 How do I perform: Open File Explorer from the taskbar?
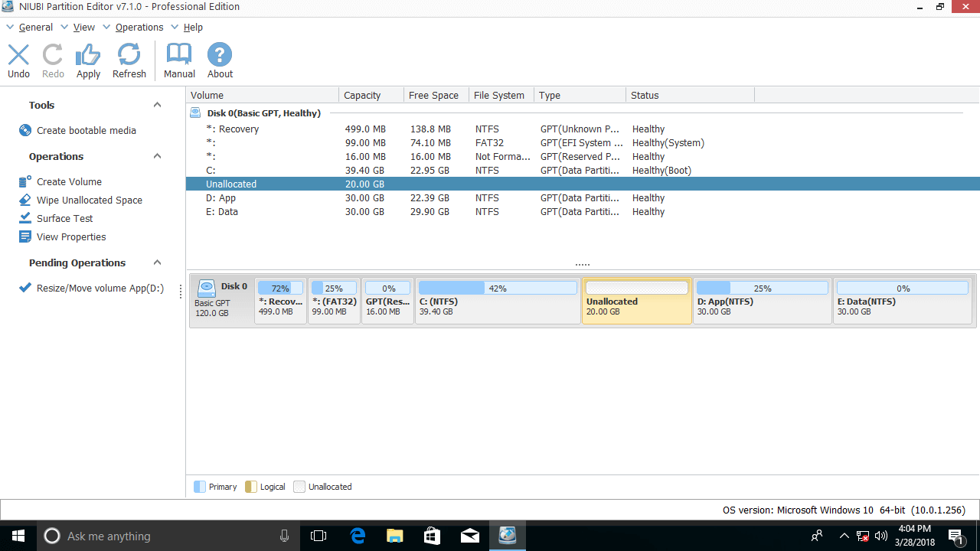(x=395, y=536)
